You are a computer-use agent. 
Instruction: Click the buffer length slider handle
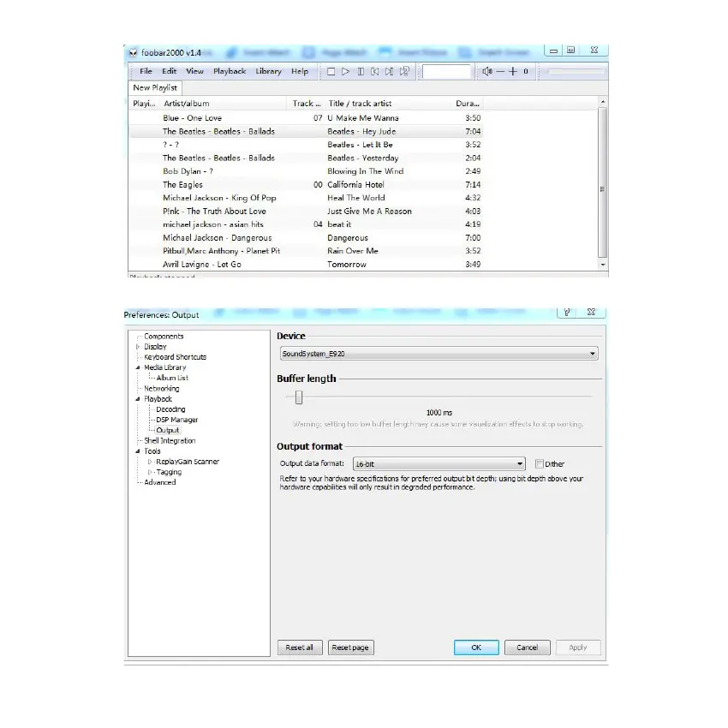299,397
